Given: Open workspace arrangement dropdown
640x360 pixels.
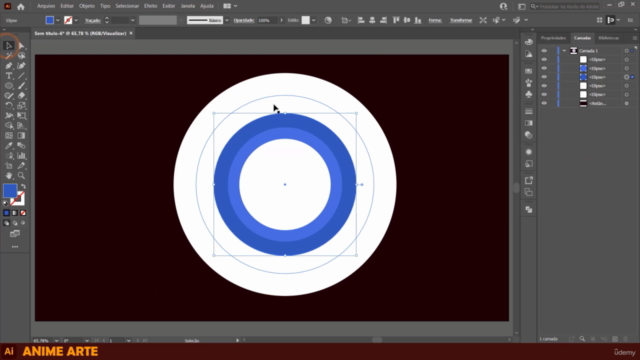Looking at the screenshot, I should coord(231,6).
